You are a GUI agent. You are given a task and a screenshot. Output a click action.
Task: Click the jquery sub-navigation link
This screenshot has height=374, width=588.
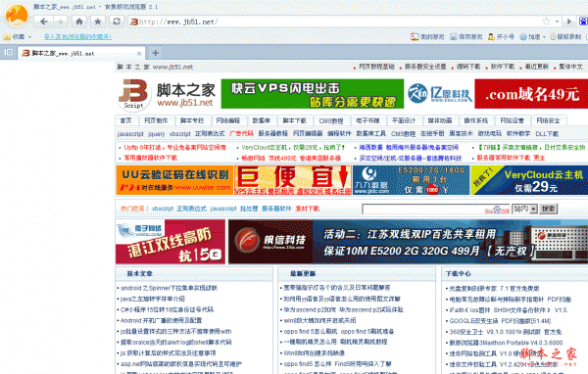tap(157, 134)
